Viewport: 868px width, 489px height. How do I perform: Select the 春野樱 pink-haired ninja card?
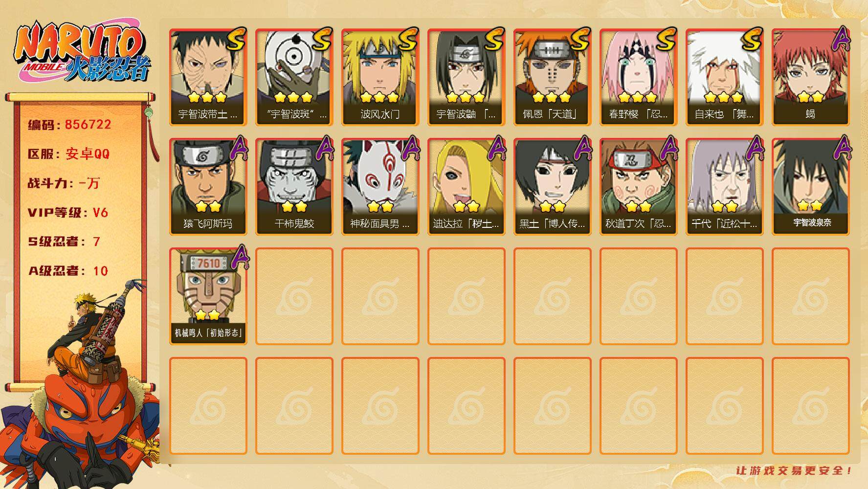(x=638, y=77)
